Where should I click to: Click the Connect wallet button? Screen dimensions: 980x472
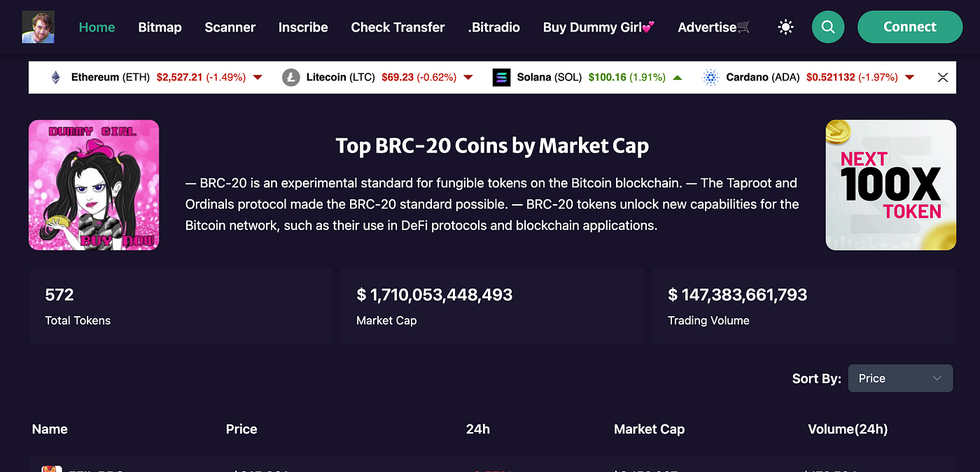[910, 27]
